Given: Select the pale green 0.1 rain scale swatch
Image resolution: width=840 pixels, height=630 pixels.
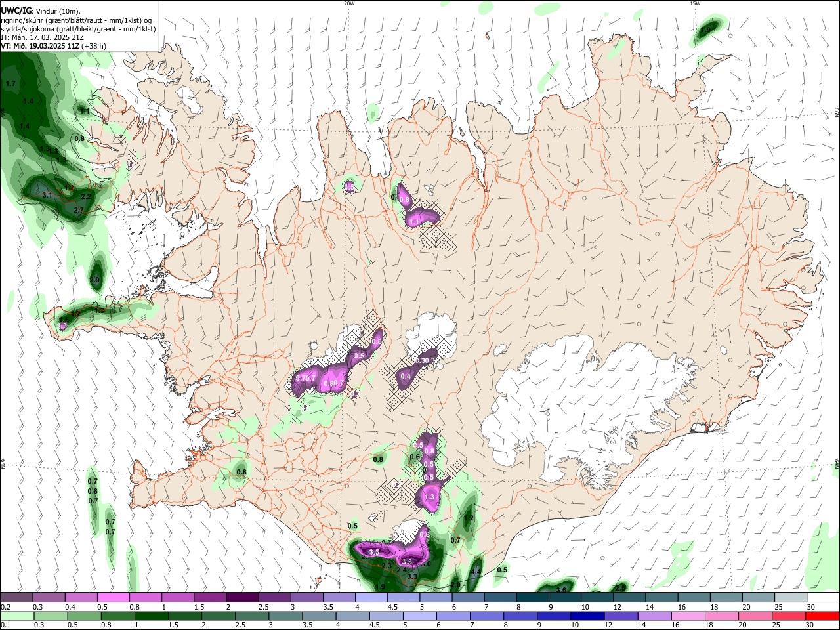Looking at the screenshot, I should [x=16, y=616].
